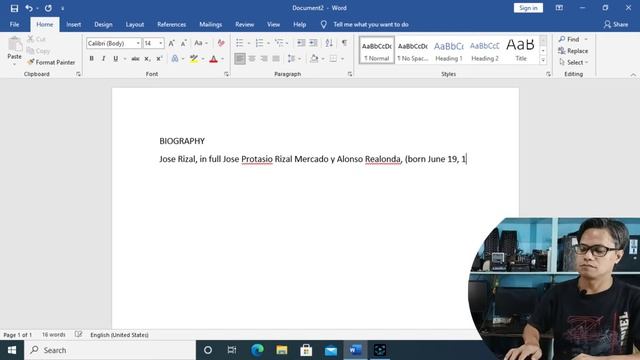This screenshot has height=360, width=640.
Task: Open File Explorer from the taskbar
Action: click(x=282, y=350)
